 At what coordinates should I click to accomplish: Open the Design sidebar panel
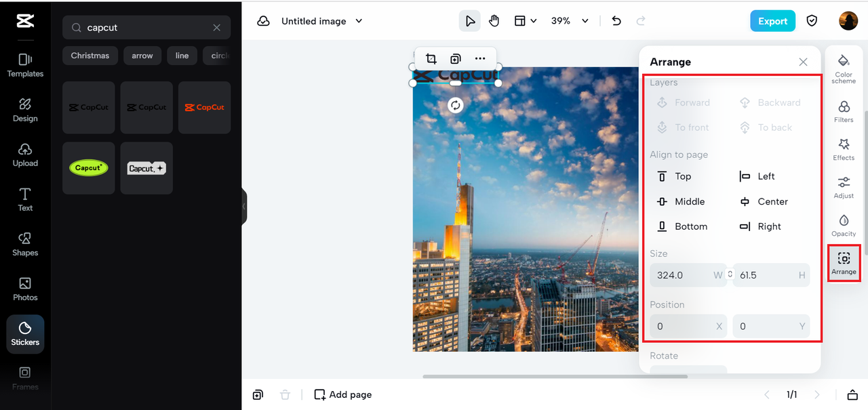point(25,110)
